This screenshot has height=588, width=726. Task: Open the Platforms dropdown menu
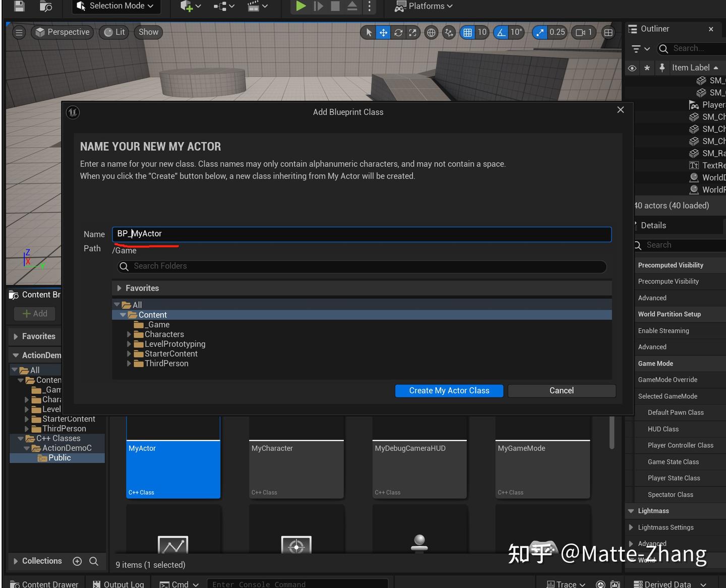[x=423, y=6]
